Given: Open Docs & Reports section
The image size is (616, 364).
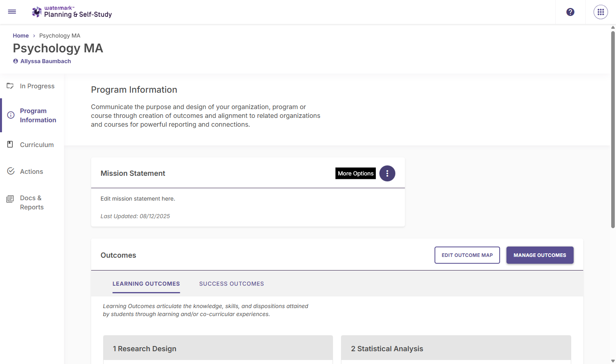Looking at the screenshot, I should point(32,203).
